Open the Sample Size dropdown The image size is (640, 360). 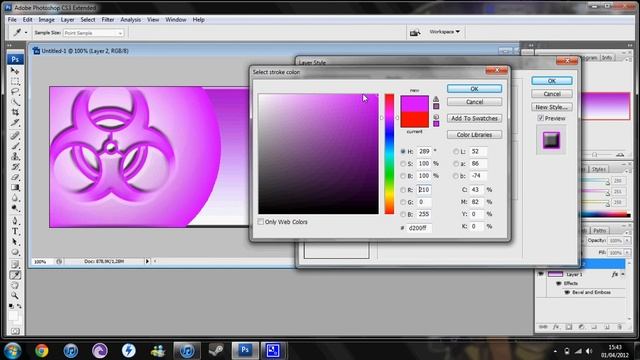(93, 33)
